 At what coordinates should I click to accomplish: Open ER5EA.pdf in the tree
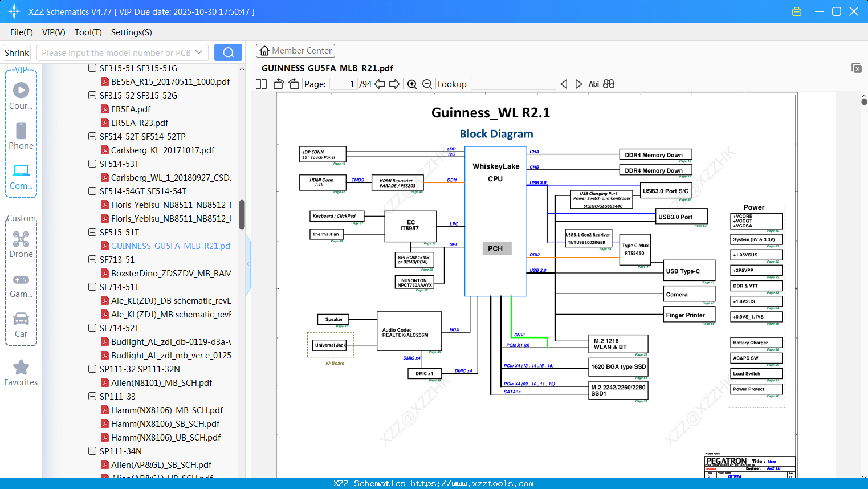pyautogui.click(x=131, y=109)
